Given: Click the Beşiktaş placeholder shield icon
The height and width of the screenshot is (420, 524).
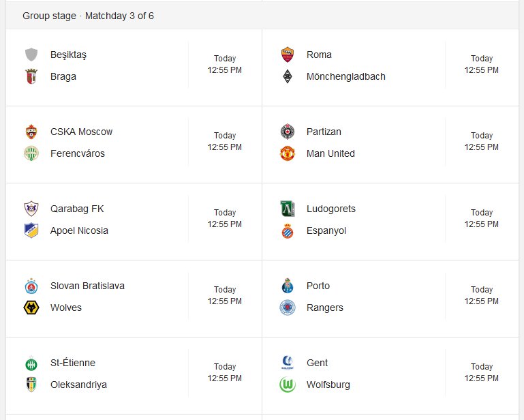Looking at the screenshot, I should pos(31,55).
